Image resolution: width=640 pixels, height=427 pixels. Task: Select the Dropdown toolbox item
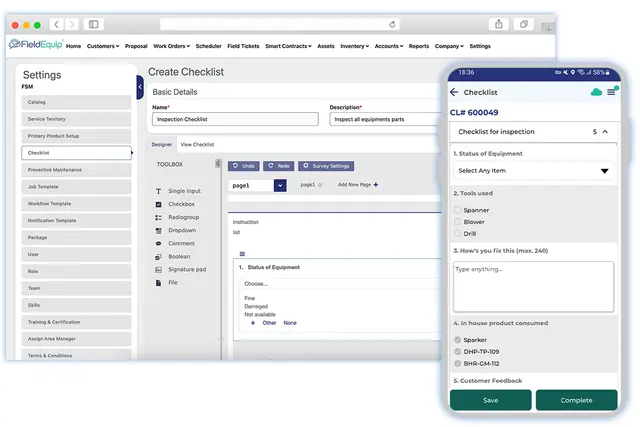click(176, 230)
